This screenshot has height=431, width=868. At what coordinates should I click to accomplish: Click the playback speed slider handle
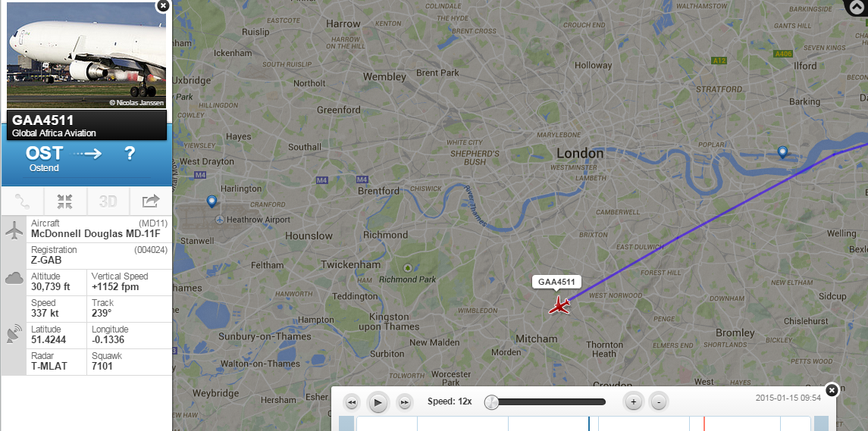[x=491, y=402]
